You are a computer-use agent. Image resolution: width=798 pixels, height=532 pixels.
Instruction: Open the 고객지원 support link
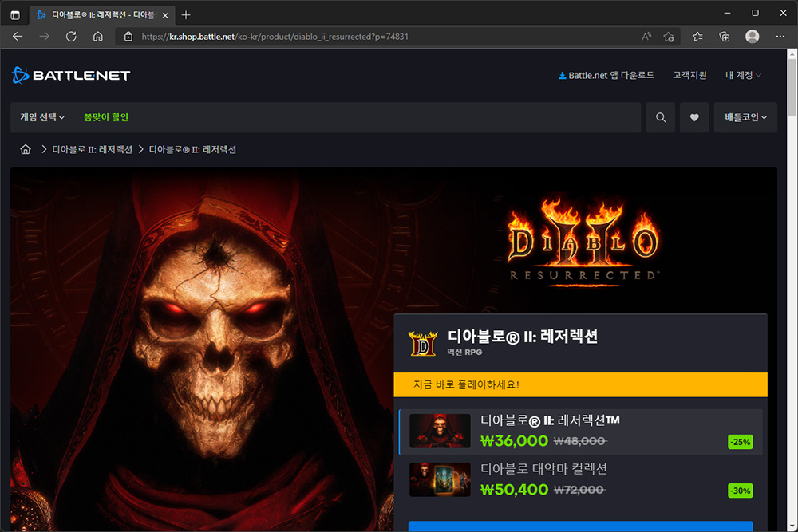689,75
